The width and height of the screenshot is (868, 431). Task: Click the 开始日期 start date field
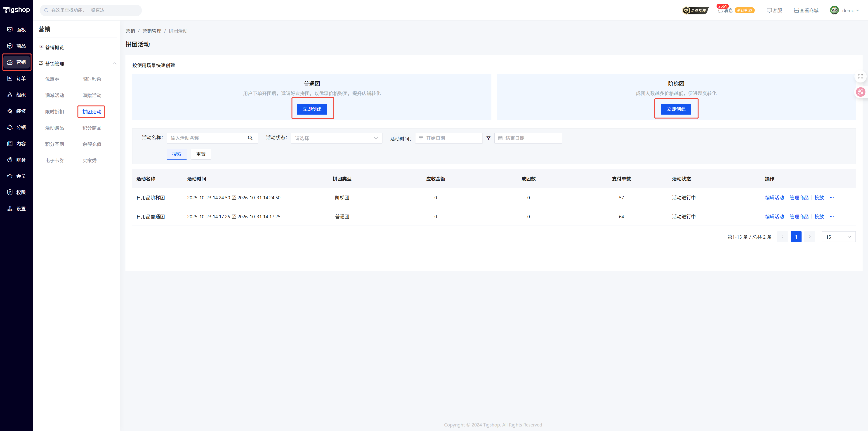448,138
